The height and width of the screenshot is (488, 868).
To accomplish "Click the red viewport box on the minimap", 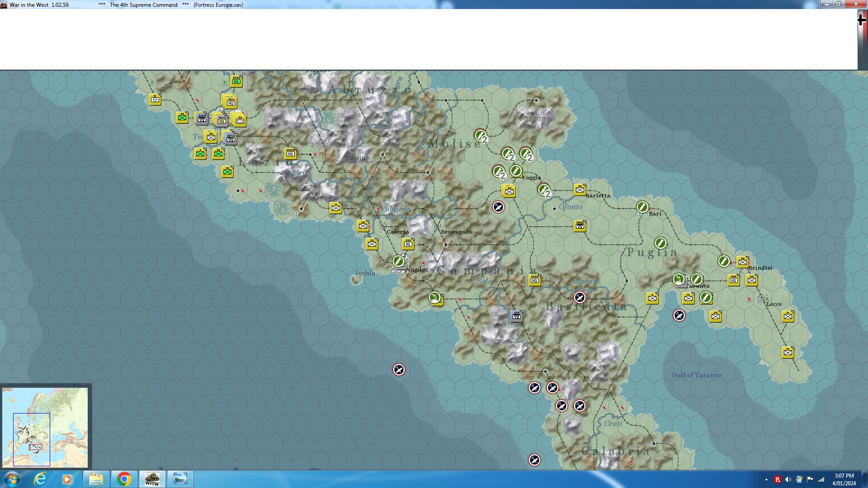I will click(35, 447).
